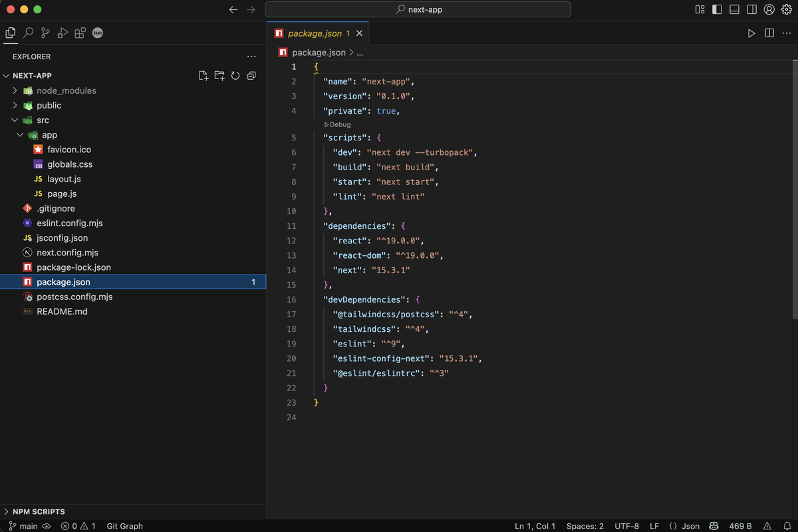Collapse the app folder
Image resolution: width=798 pixels, height=532 pixels.
pos(20,135)
